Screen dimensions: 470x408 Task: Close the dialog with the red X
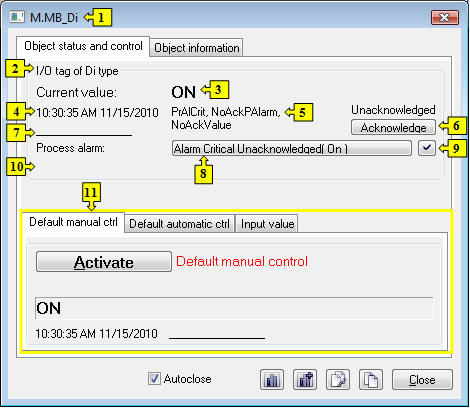(x=445, y=17)
